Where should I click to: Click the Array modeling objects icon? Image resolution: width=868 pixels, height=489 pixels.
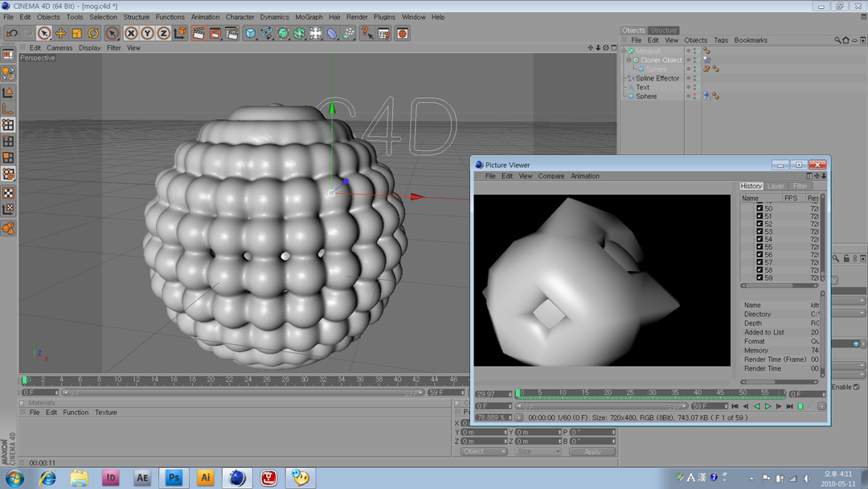pos(300,34)
